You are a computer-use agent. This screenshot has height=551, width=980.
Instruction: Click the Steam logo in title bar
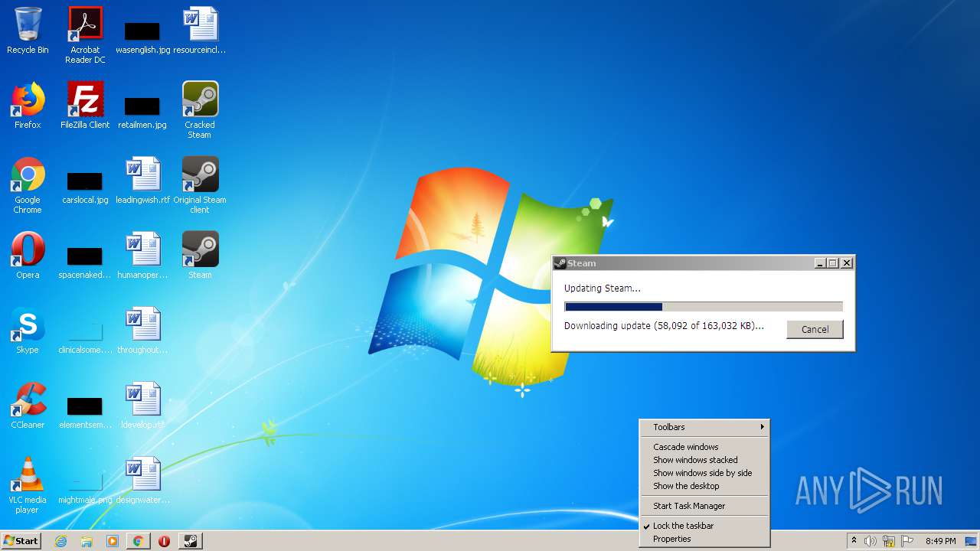pyautogui.click(x=560, y=263)
